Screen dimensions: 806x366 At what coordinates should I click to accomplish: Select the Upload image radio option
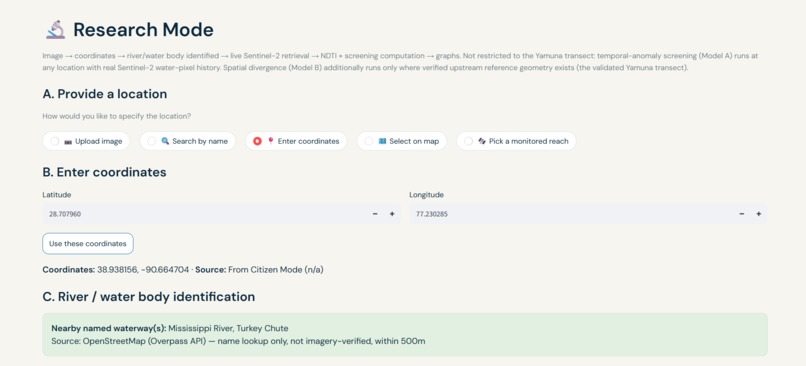(x=86, y=141)
